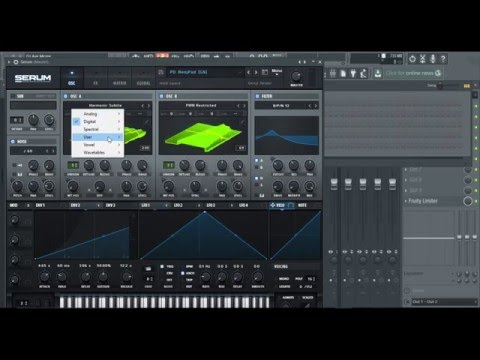
Task: Go to next Serum preset arrow
Action: click(256, 72)
